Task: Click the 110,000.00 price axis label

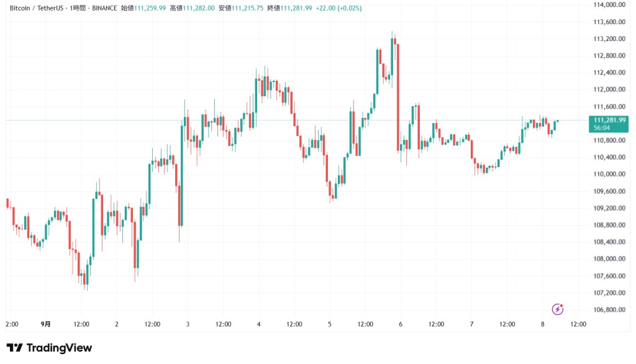Action: (x=609, y=174)
